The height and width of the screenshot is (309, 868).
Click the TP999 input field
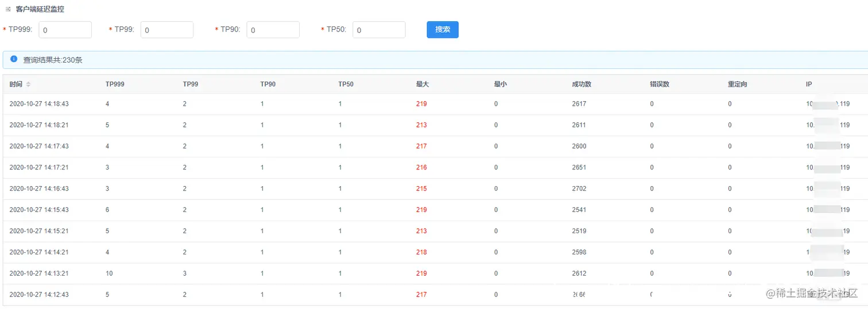(65, 30)
